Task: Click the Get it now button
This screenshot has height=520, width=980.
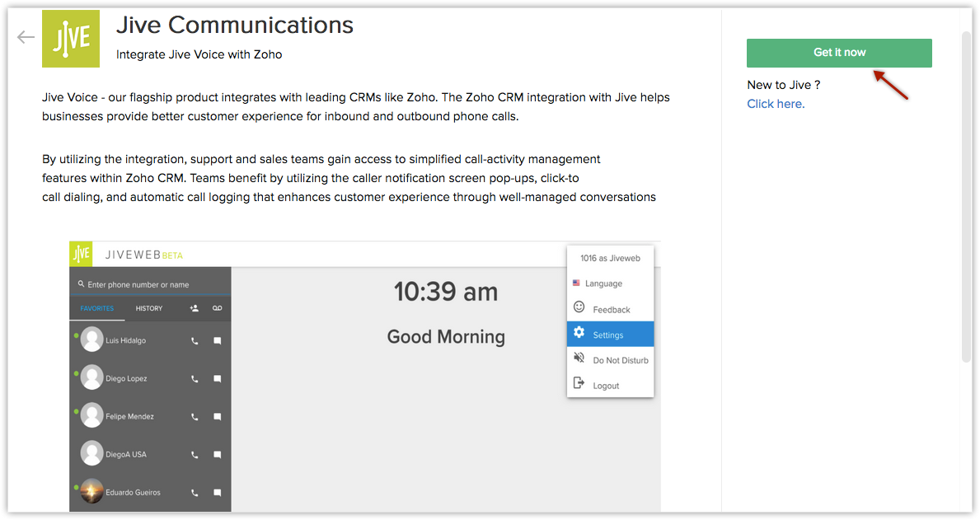Action: [839, 53]
